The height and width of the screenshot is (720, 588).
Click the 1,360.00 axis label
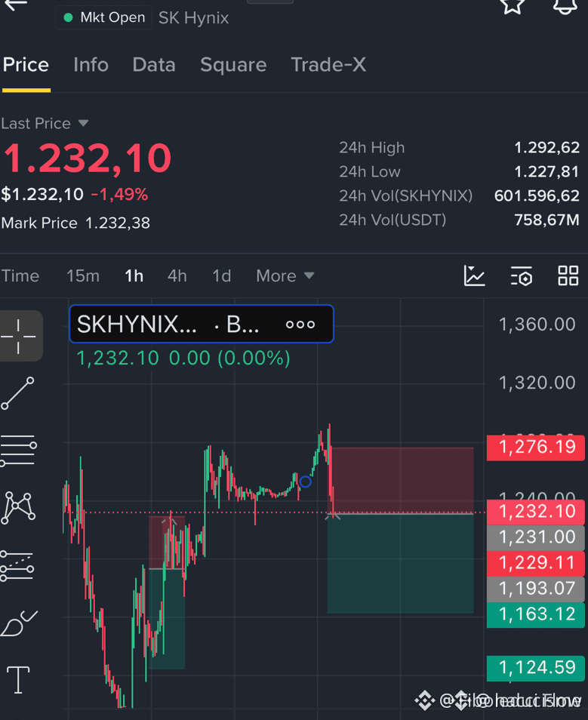(537, 325)
